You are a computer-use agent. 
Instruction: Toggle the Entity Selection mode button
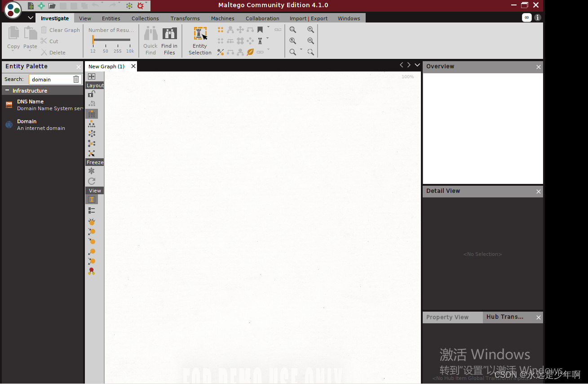click(200, 41)
